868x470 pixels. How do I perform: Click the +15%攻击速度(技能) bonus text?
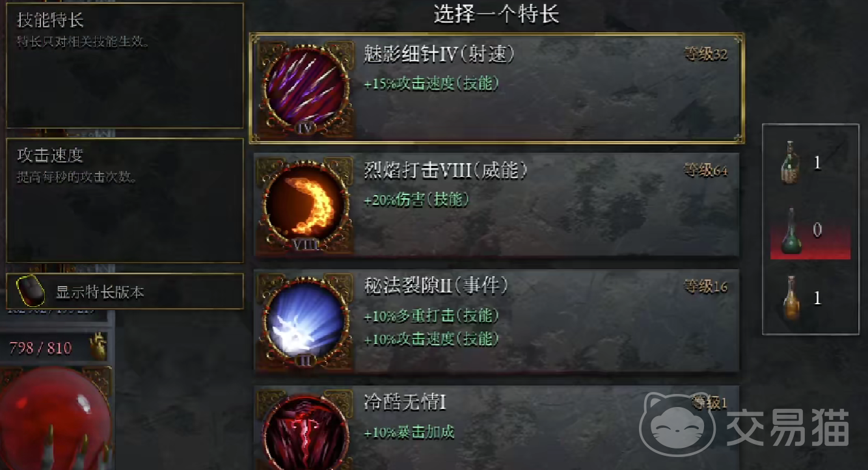[x=431, y=83]
